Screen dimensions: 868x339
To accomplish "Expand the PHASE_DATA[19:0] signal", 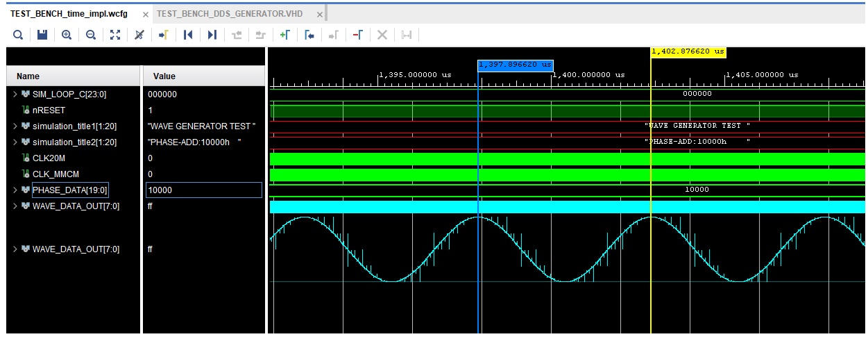I will tap(15, 190).
